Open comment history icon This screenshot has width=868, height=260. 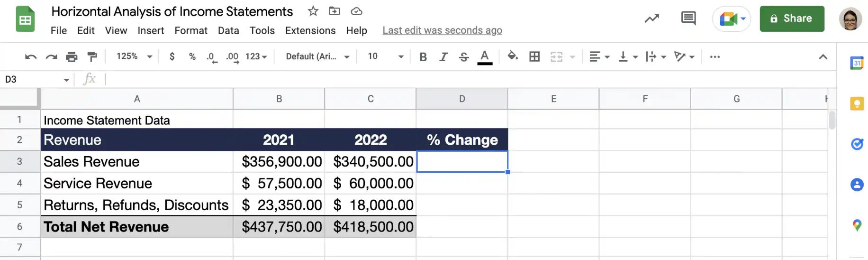point(688,19)
